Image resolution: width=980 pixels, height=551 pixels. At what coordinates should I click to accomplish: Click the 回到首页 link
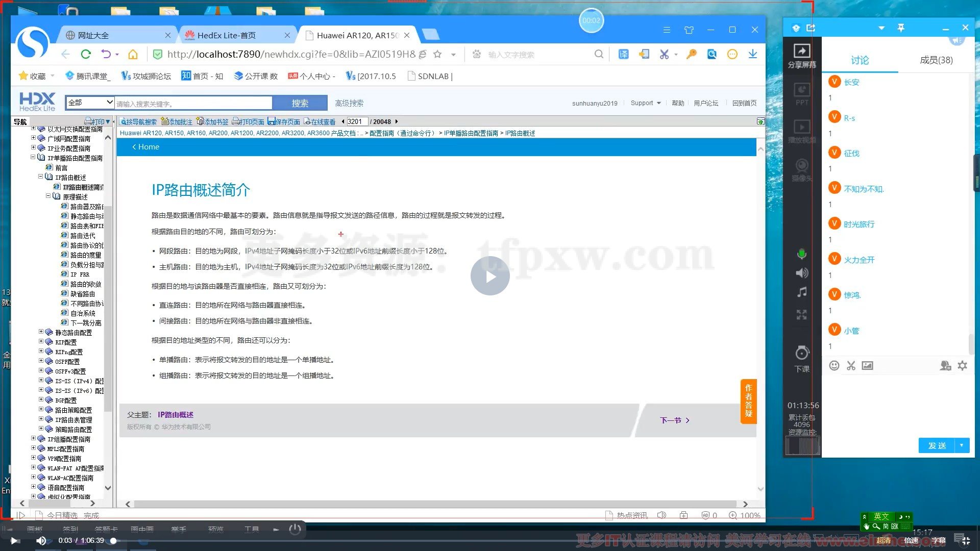[x=744, y=103]
